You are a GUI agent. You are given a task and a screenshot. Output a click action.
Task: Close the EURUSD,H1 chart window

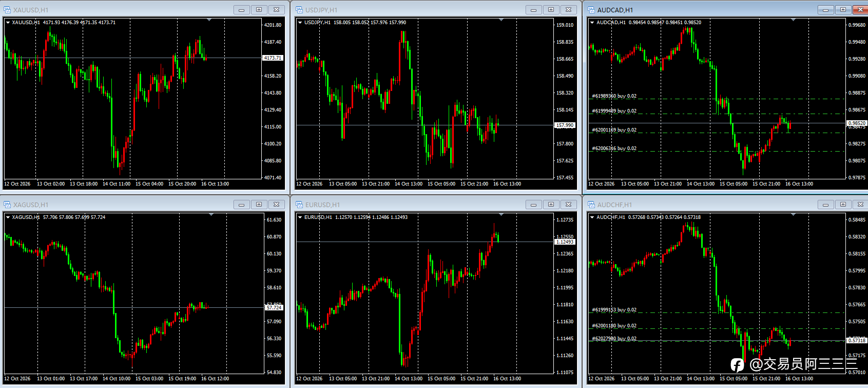point(568,205)
